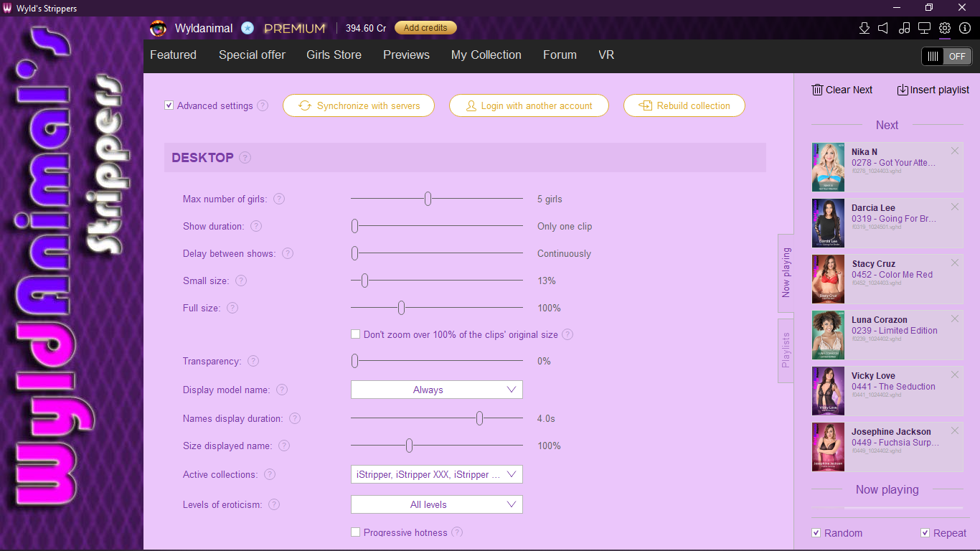Viewport: 980px width, 551px height.
Task: Open Display model name dropdown
Action: coord(437,390)
